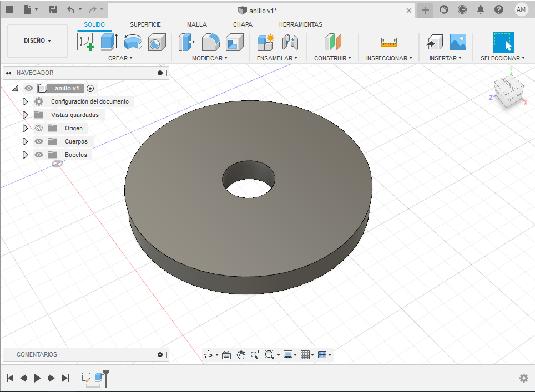The image size is (535, 392).
Task: Open timeline settings gear
Action: click(x=524, y=378)
